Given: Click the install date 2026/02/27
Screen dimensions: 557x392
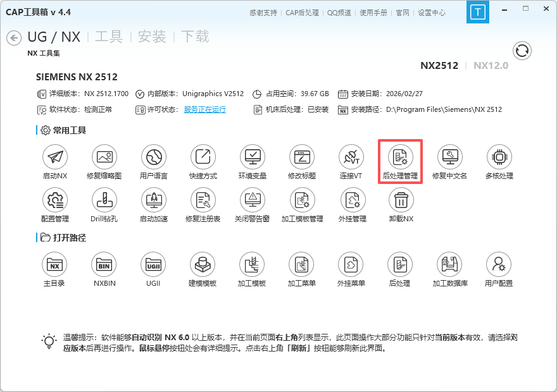Looking at the screenshot, I should [404, 94].
